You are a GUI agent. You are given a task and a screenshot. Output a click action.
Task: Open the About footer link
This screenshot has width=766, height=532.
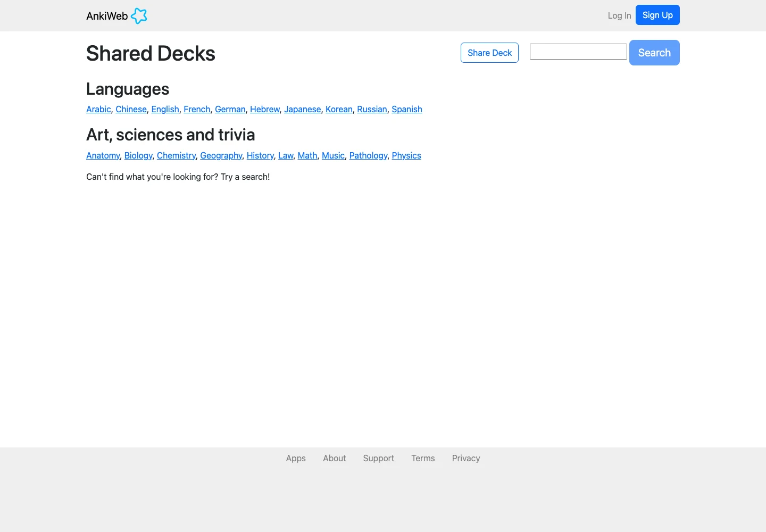[334, 458]
